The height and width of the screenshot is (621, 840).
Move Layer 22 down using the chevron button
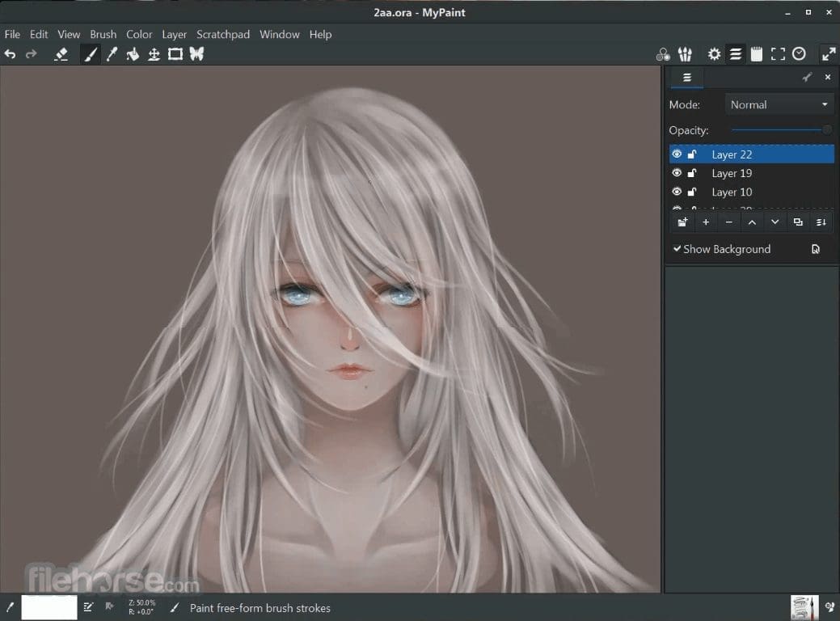pos(775,222)
